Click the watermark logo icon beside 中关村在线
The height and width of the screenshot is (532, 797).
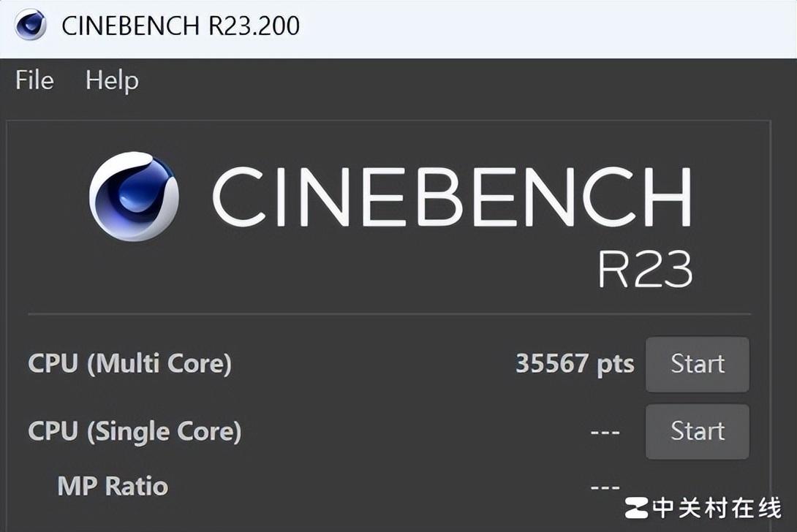point(636,507)
